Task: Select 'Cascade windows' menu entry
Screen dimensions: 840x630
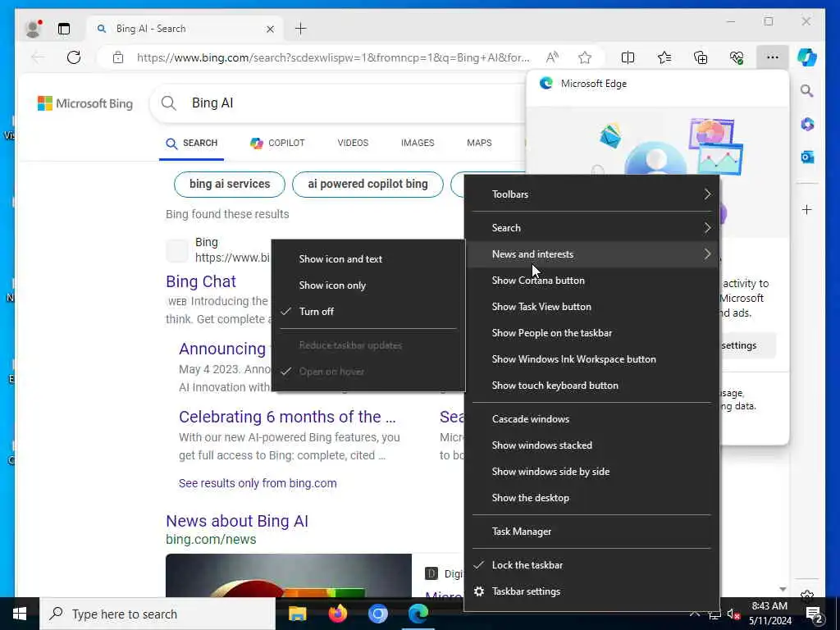Action: 591,419
